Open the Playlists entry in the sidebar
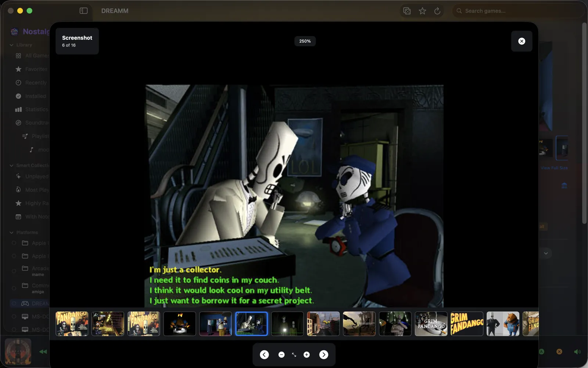The image size is (588, 368). [x=35, y=136]
